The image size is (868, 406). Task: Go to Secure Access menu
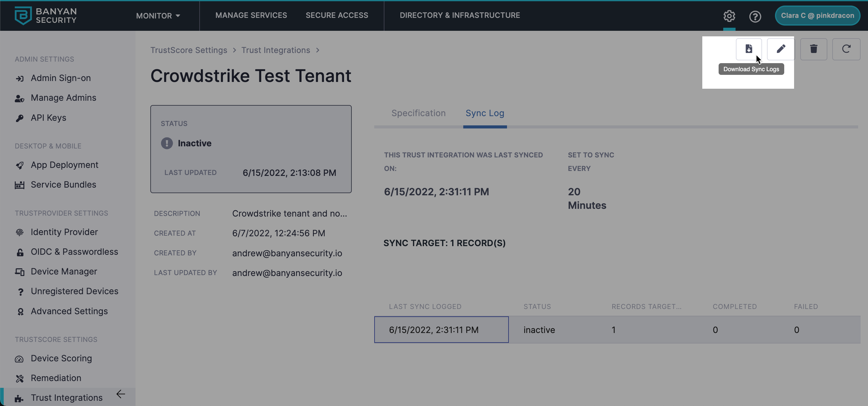pos(337,15)
